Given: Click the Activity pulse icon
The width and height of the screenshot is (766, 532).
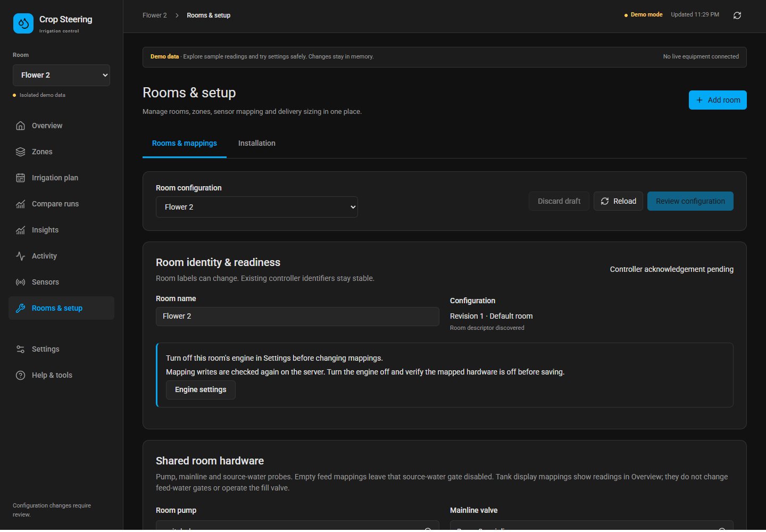Looking at the screenshot, I should pos(21,256).
